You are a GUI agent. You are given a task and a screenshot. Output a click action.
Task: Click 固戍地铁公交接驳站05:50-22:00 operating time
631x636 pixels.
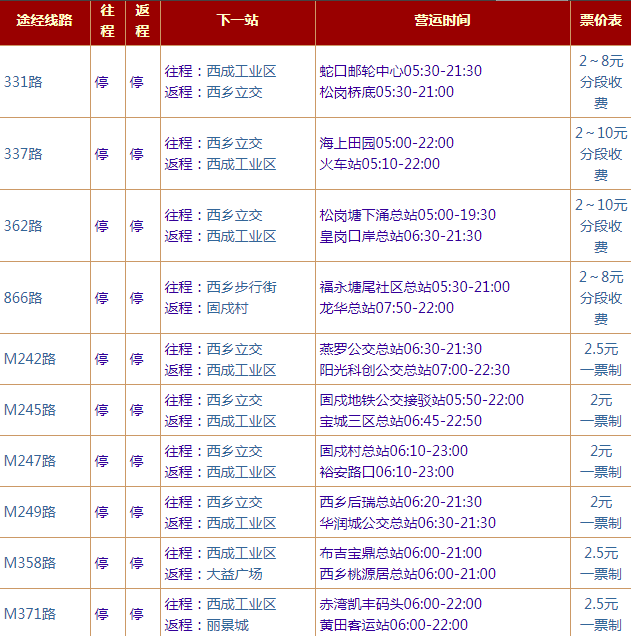point(422,400)
